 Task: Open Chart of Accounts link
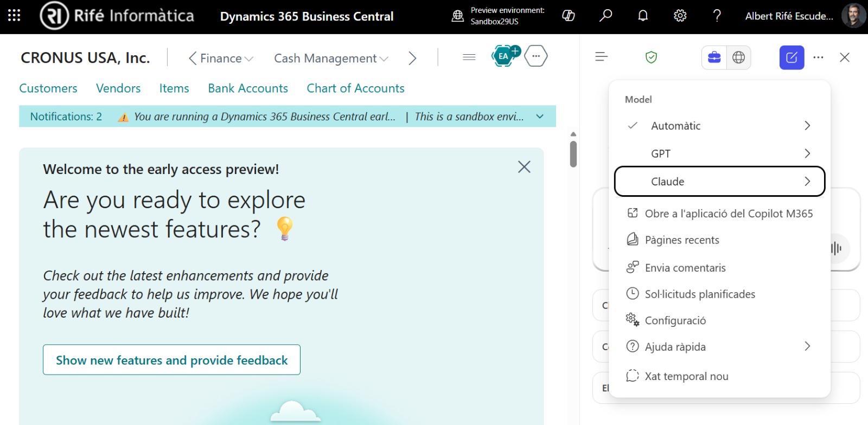pyautogui.click(x=355, y=88)
